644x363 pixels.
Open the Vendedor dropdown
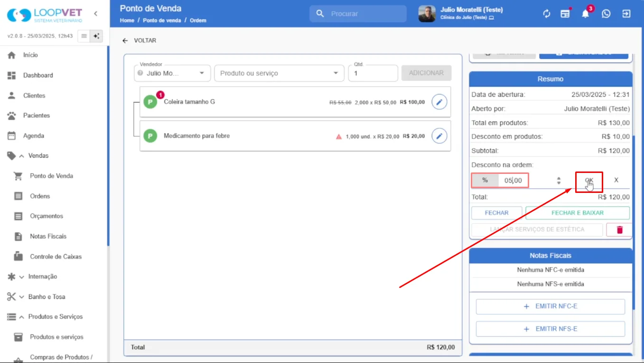tap(172, 73)
